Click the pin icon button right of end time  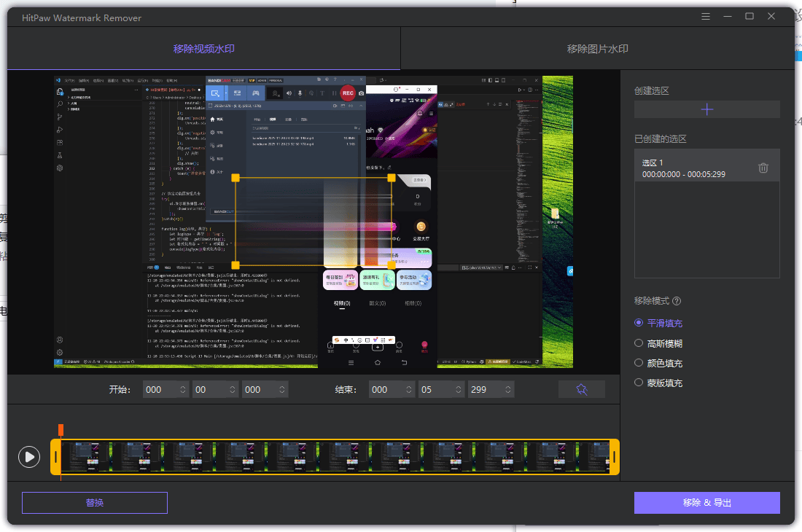(581, 390)
